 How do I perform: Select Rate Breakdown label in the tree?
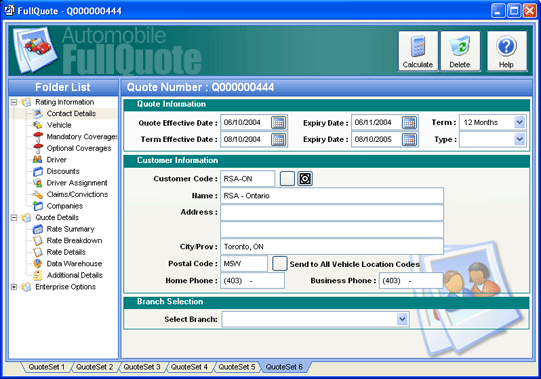pos(74,241)
